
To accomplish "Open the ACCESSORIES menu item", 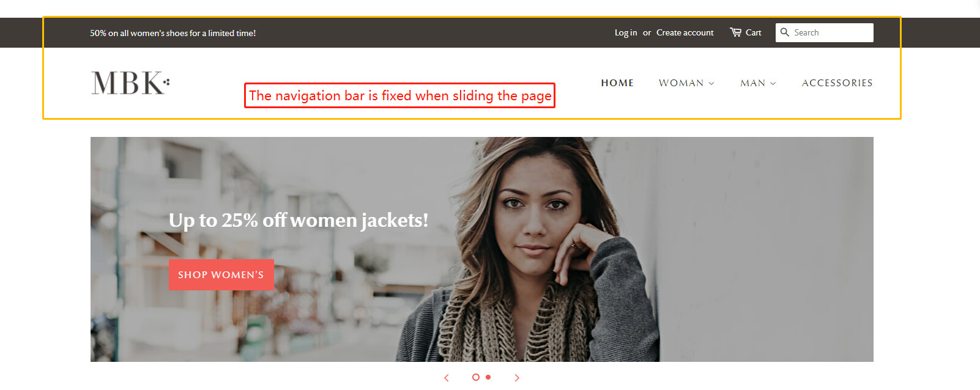I will coord(837,83).
